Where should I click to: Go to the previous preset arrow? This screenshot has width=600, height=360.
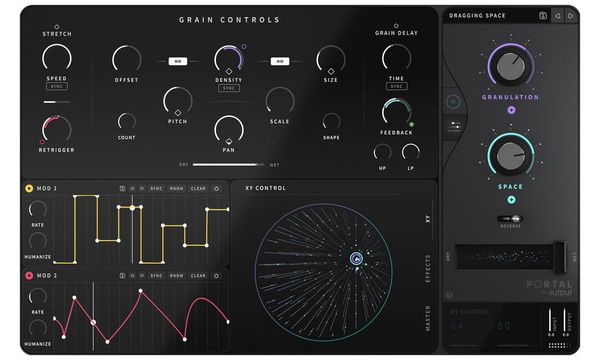(558, 16)
